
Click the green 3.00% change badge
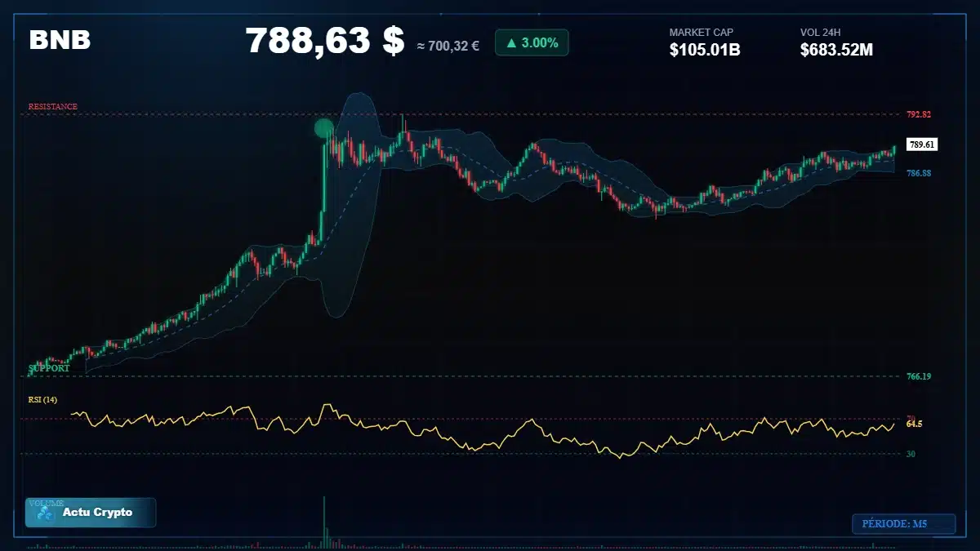[x=532, y=42]
